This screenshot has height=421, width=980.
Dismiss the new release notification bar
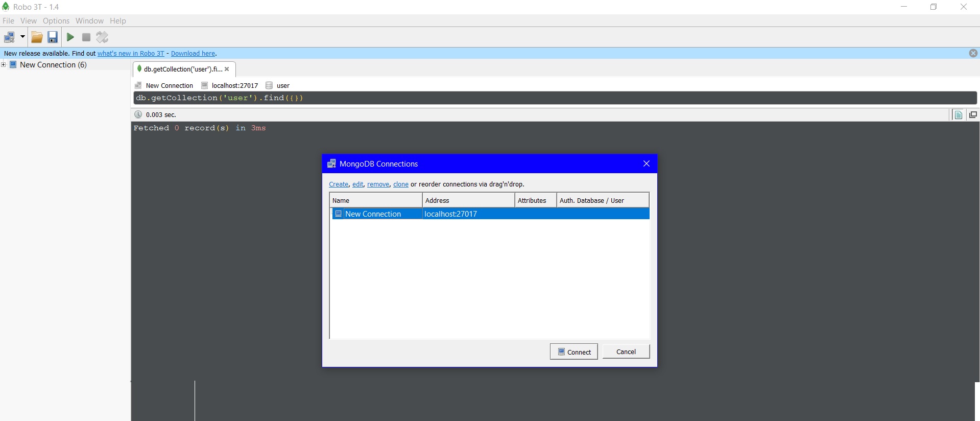point(973,53)
